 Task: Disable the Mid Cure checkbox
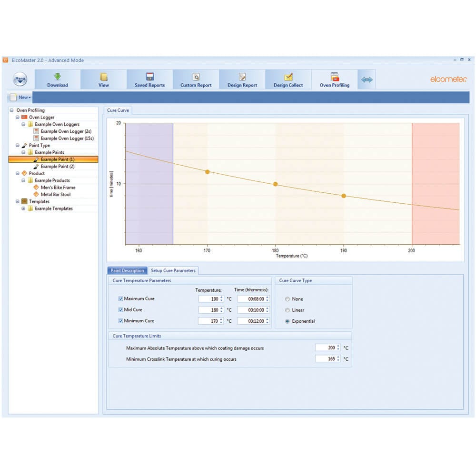[x=122, y=310]
